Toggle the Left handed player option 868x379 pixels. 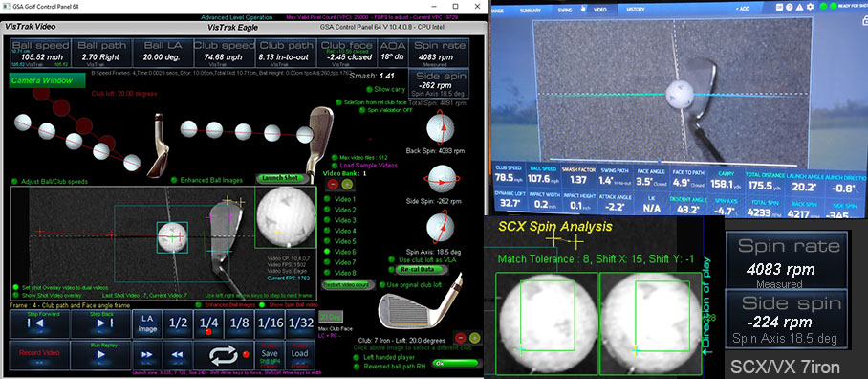pyautogui.click(x=385, y=357)
